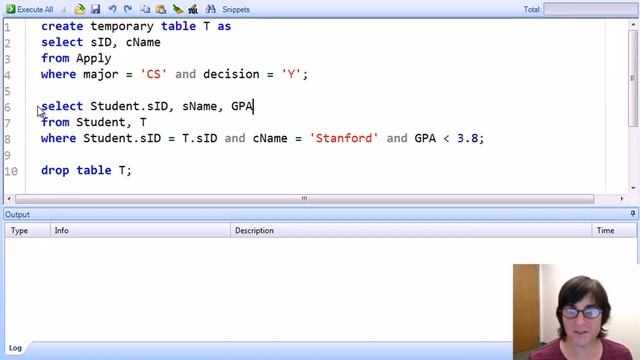Open the Snippets menu
Image resolution: width=640 pixels, height=360 pixels.
pyautogui.click(x=236, y=9)
